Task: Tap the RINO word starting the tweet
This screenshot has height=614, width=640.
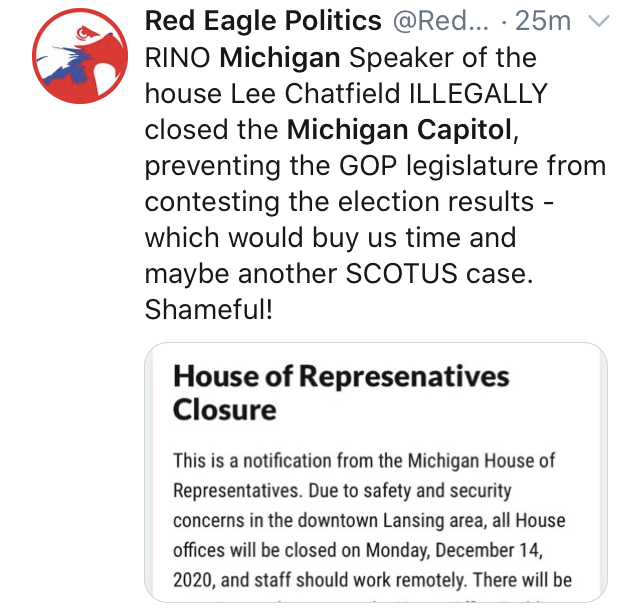Action: [178, 57]
